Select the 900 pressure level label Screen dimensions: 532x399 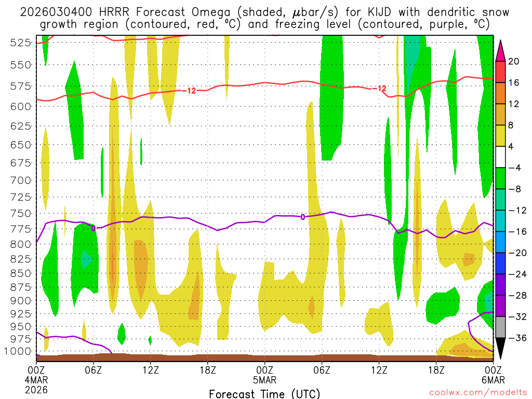click(21, 301)
